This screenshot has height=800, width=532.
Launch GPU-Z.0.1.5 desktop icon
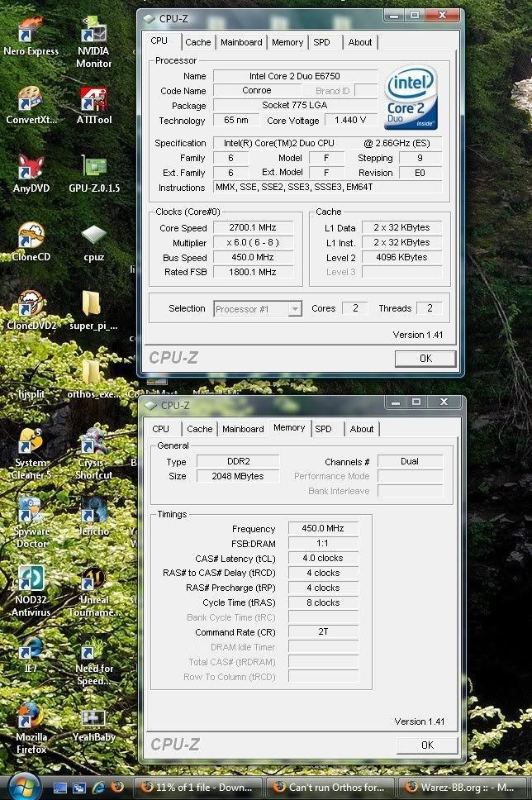pyautogui.click(x=94, y=174)
